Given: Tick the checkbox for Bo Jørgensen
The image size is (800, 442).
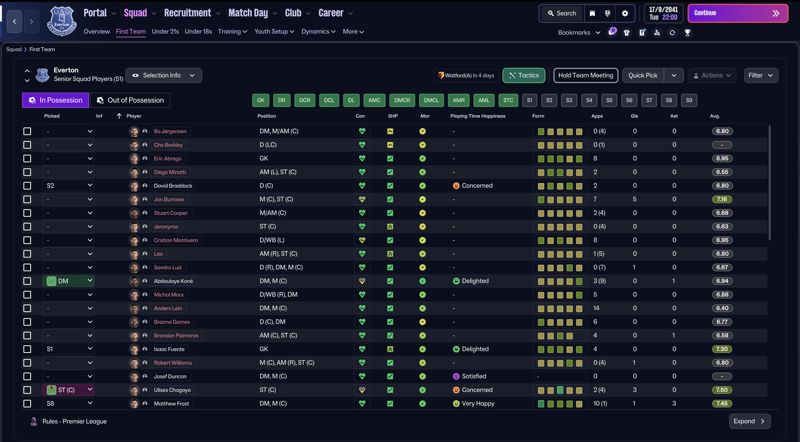Looking at the screenshot, I should 27,131.
